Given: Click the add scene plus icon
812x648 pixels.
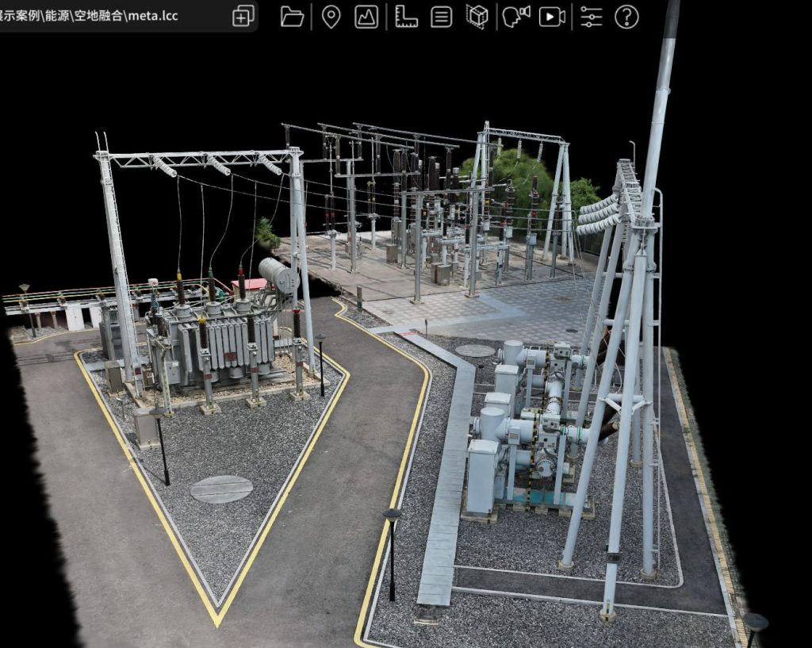Looking at the screenshot, I should (243, 17).
